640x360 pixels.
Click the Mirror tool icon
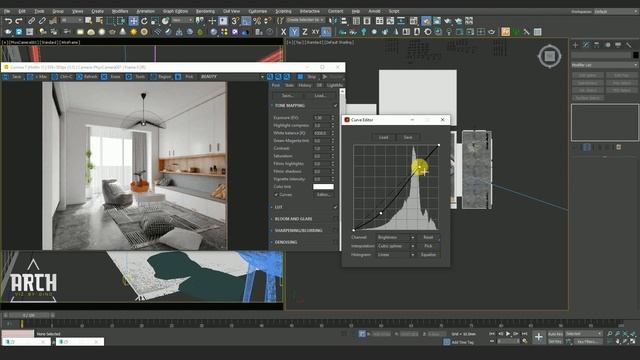tap(333, 20)
